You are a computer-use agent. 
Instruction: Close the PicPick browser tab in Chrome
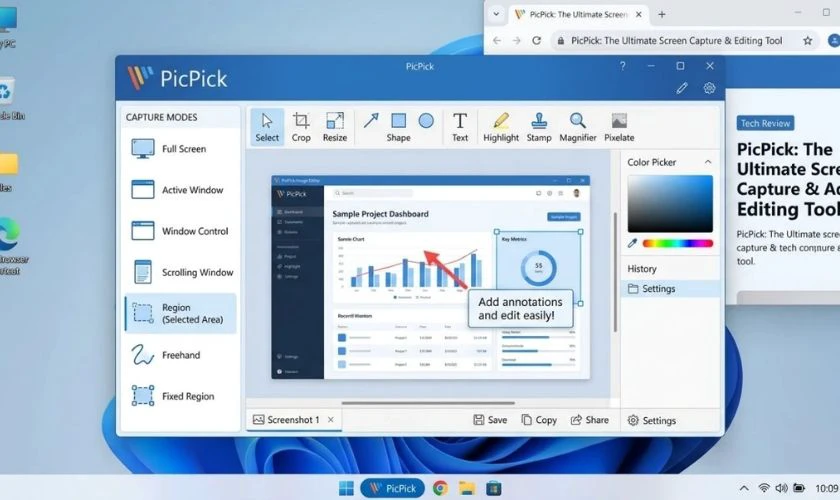pos(639,14)
